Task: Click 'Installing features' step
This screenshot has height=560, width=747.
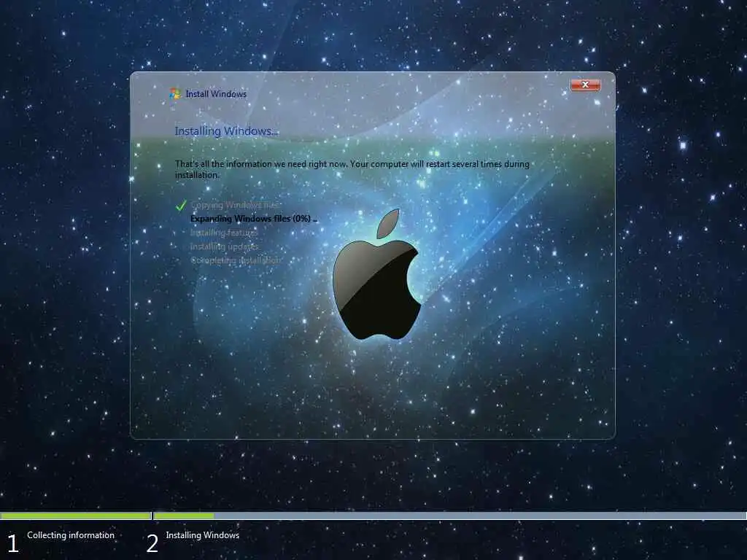Action: [x=224, y=233]
